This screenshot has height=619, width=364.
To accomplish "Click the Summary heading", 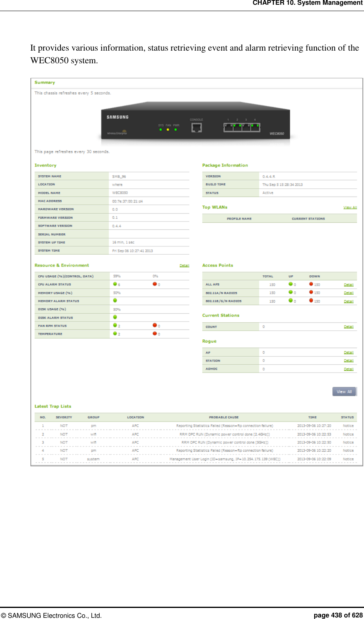I will [45, 82].
